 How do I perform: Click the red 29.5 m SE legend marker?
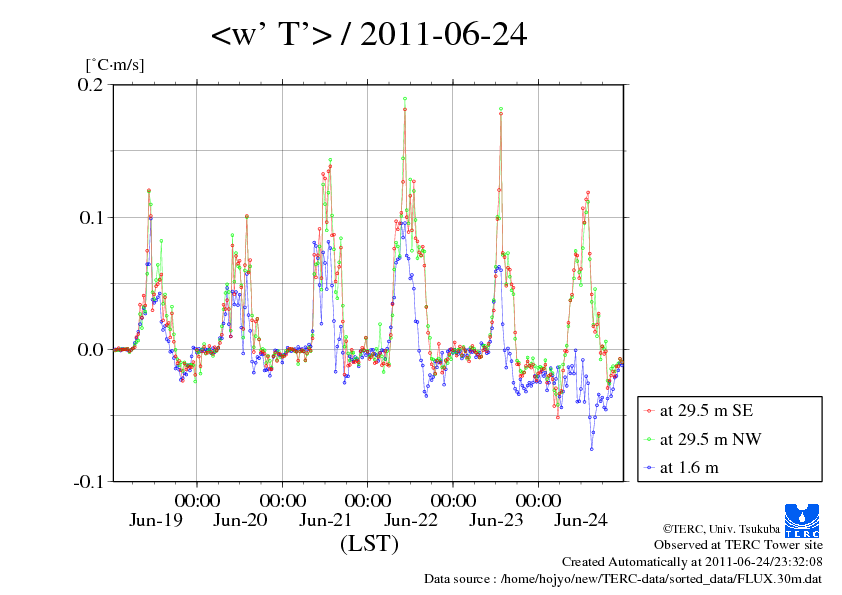649,411
